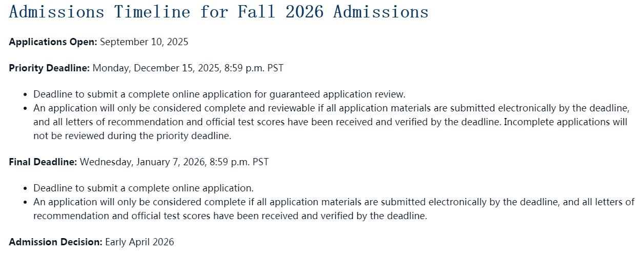The width and height of the screenshot is (644, 254).
Task: Click the Final Deadline label
Action: click(43, 162)
